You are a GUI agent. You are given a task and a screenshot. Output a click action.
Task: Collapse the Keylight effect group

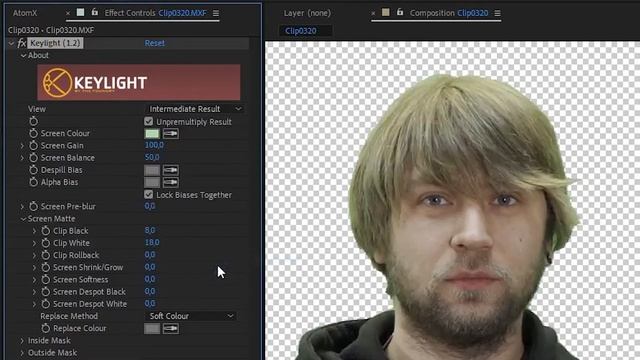click(11, 43)
